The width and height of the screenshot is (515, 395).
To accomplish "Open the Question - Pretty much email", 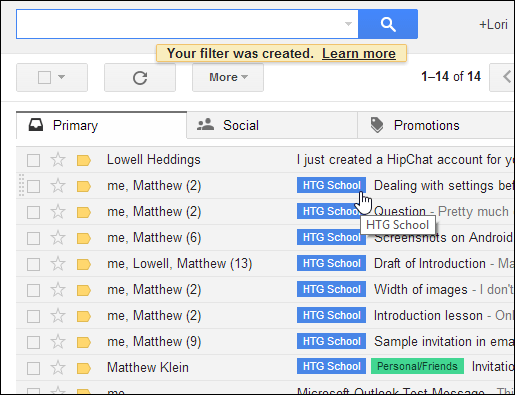I will [x=444, y=212].
